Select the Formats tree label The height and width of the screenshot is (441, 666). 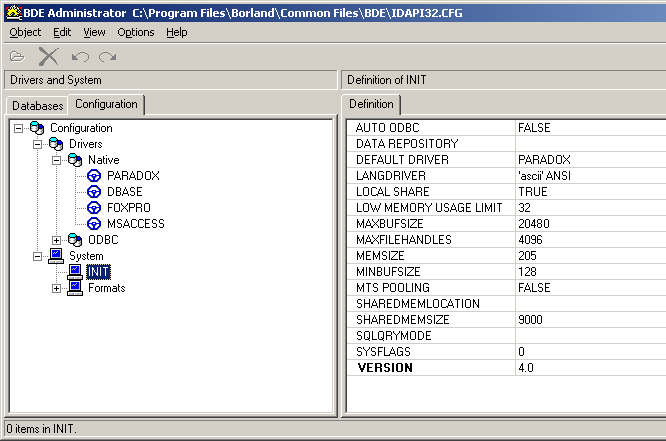(107, 288)
